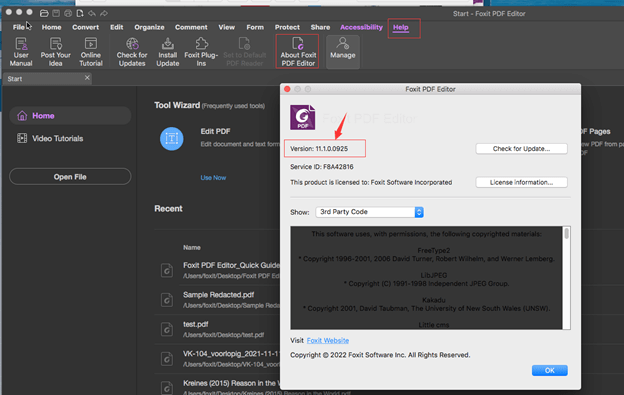Click the License Information button
624x395 pixels.
(x=521, y=182)
